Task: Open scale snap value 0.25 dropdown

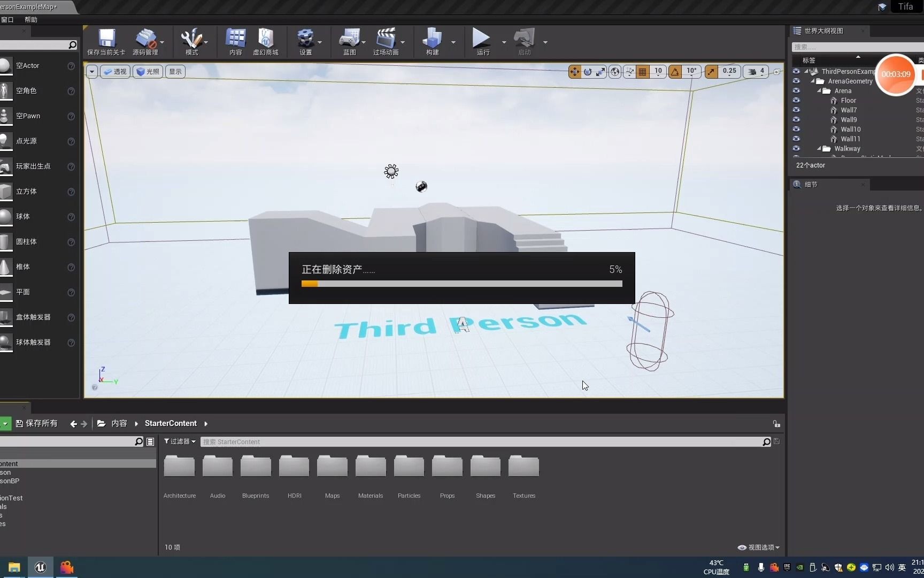Action: coord(729,72)
